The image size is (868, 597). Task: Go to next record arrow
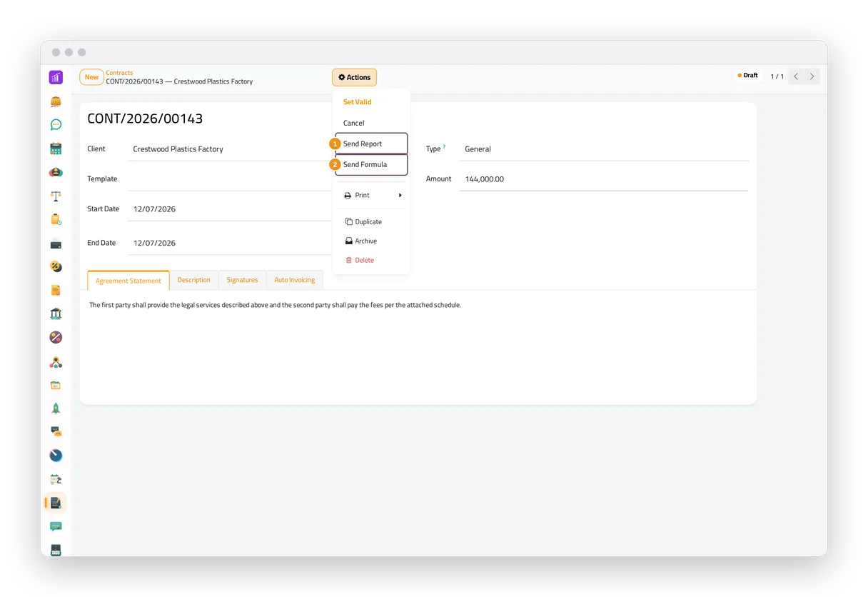tap(812, 76)
